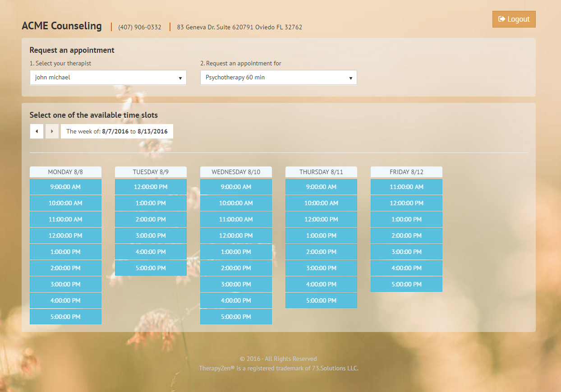The width and height of the screenshot is (561, 392).
Task: Open the therapist dropdown showing john michael
Action: pos(108,77)
